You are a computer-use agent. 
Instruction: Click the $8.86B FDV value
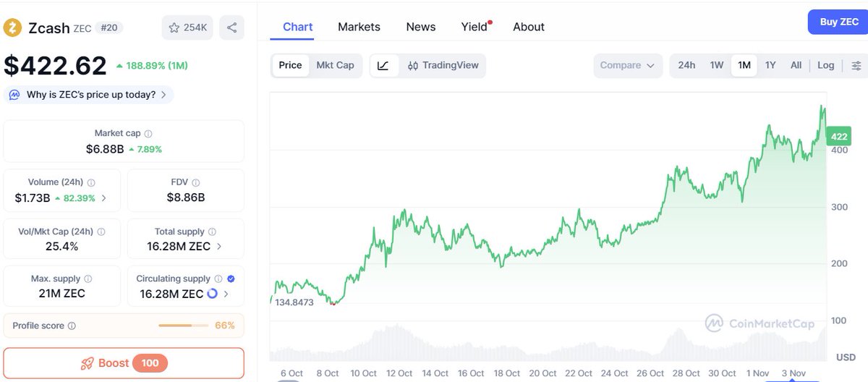pyautogui.click(x=186, y=198)
